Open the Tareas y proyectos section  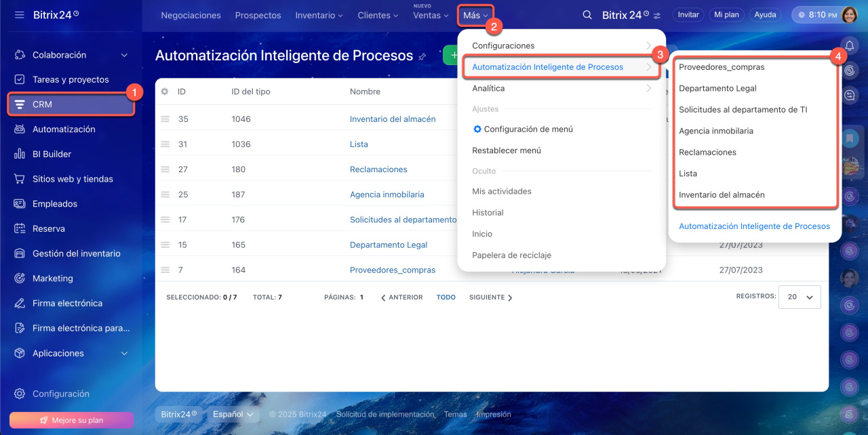[71, 79]
